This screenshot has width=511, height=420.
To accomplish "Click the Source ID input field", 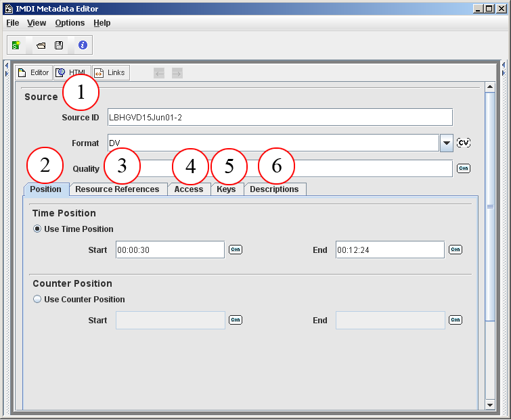I will tap(280, 117).
